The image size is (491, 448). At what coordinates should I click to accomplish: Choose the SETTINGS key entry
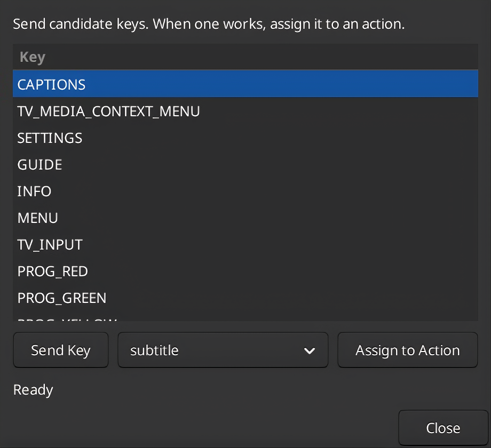coord(245,138)
